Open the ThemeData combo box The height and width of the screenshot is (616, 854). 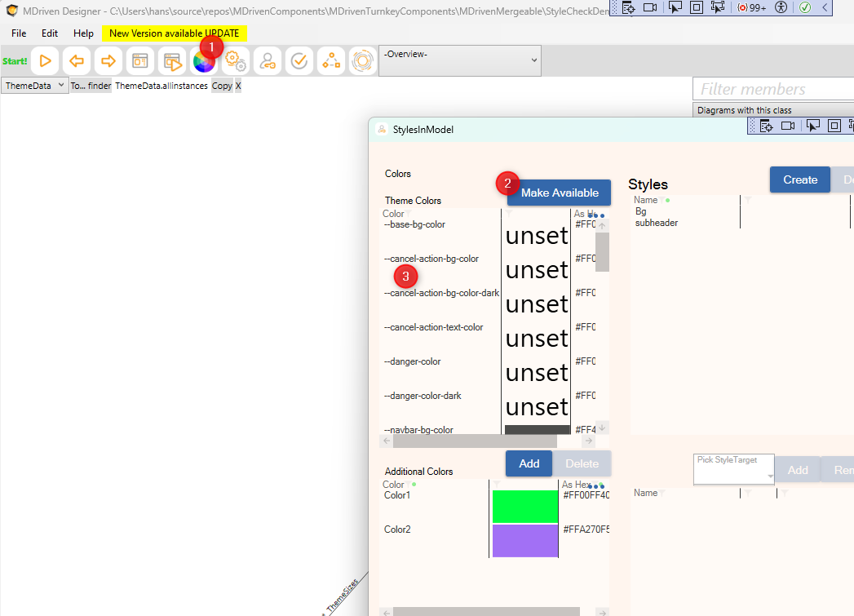(x=34, y=86)
